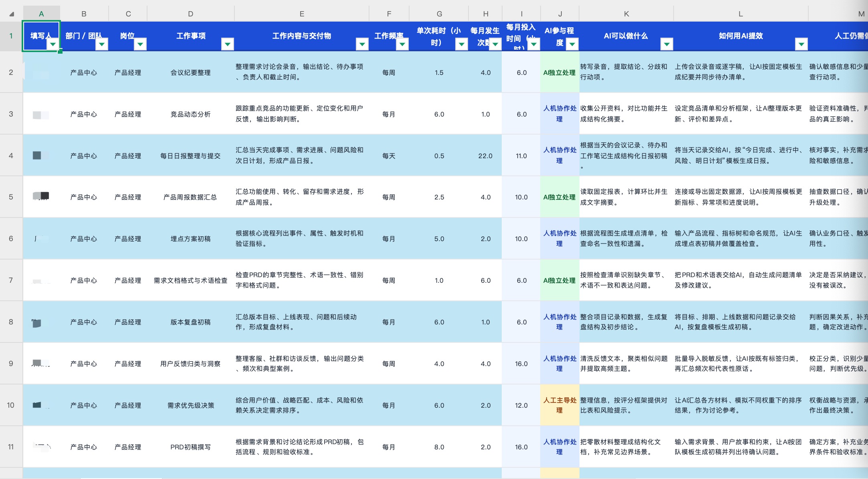This screenshot has width=868, height=479.
Task: Select column E header
Action: [x=302, y=14]
